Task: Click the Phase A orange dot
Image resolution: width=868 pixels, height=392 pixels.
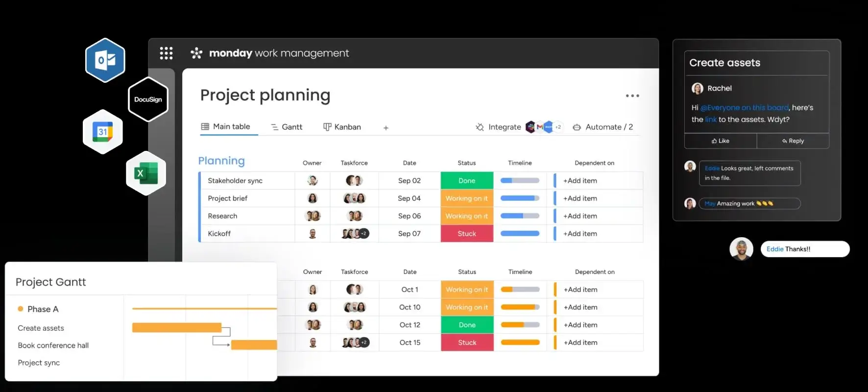Action: (x=21, y=309)
